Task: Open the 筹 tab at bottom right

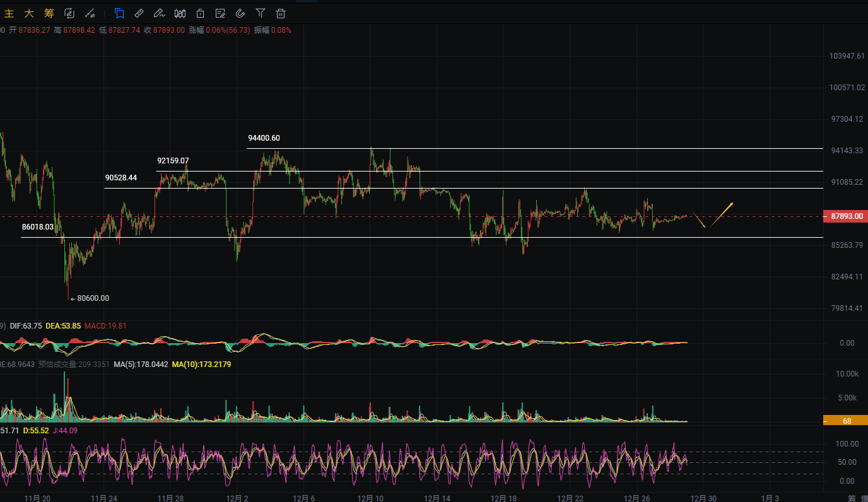Action: tap(852, 498)
